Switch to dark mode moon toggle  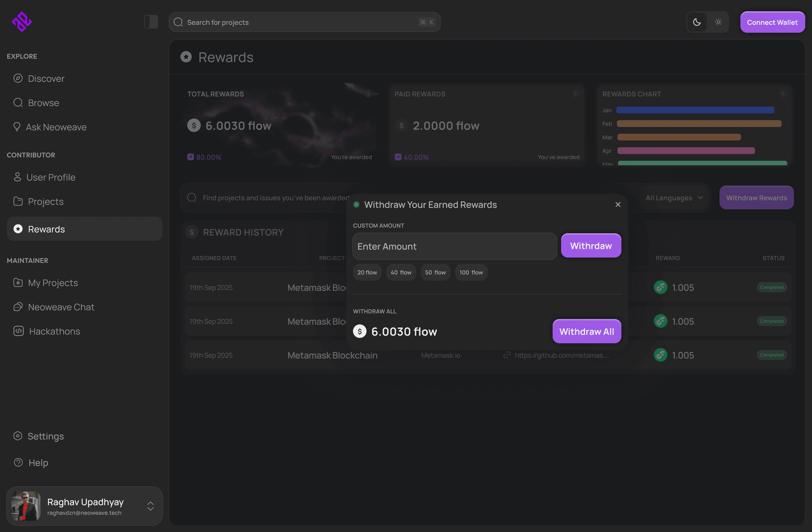[x=697, y=22]
